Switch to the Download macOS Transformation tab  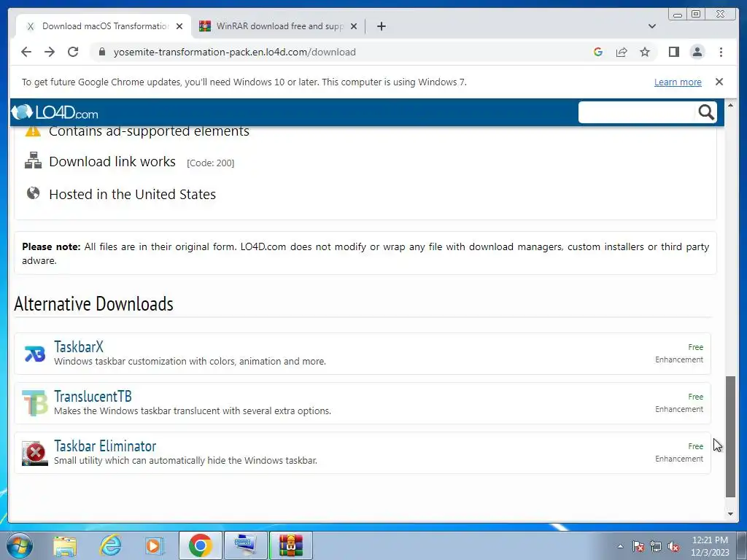pyautogui.click(x=104, y=26)
